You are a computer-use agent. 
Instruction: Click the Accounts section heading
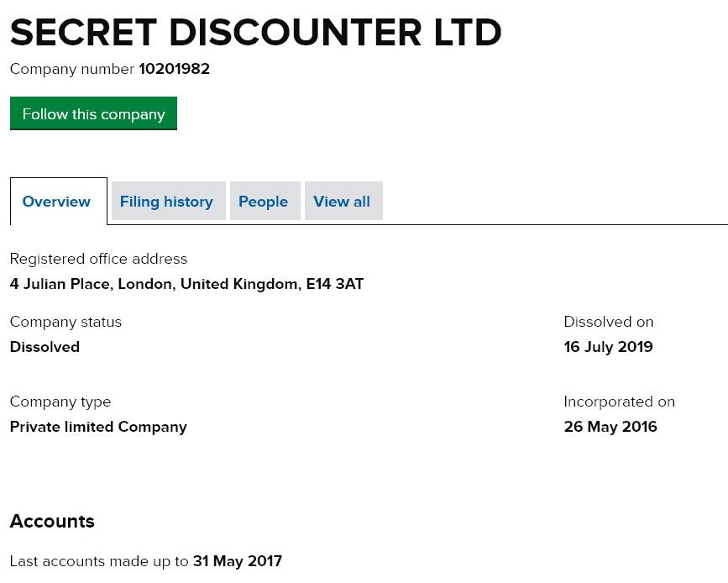pyautogui.click(x=52, y=521)
